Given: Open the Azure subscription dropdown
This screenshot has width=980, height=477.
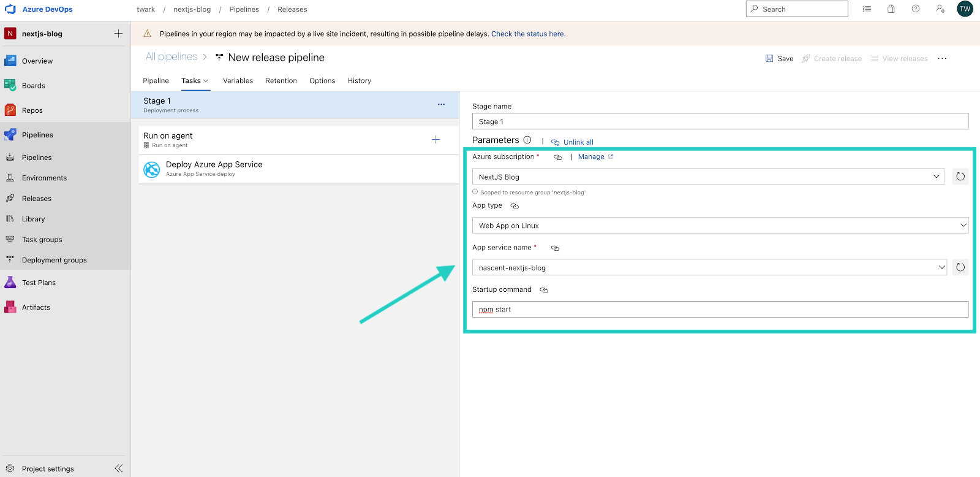Looking at the screenshot, I should point(709,177).
